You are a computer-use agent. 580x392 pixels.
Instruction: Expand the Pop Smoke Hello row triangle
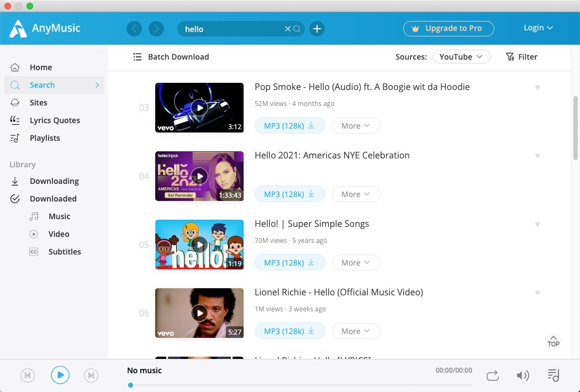click(537, 87)
